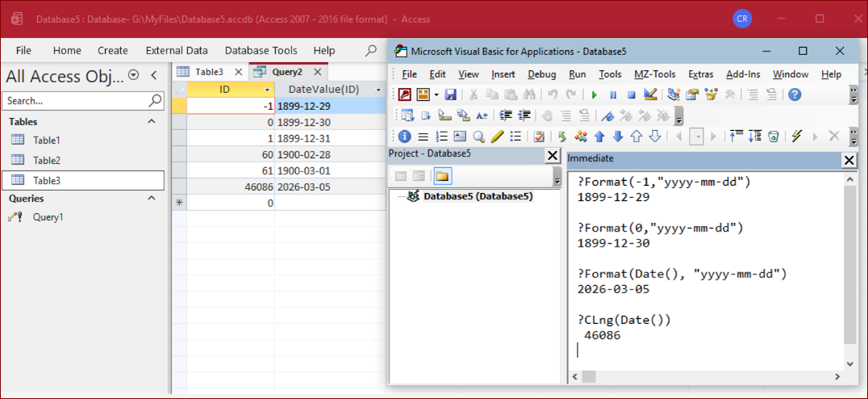Switch to the Table3 document tab
868x399 pixels.
[x=209, y=72]
